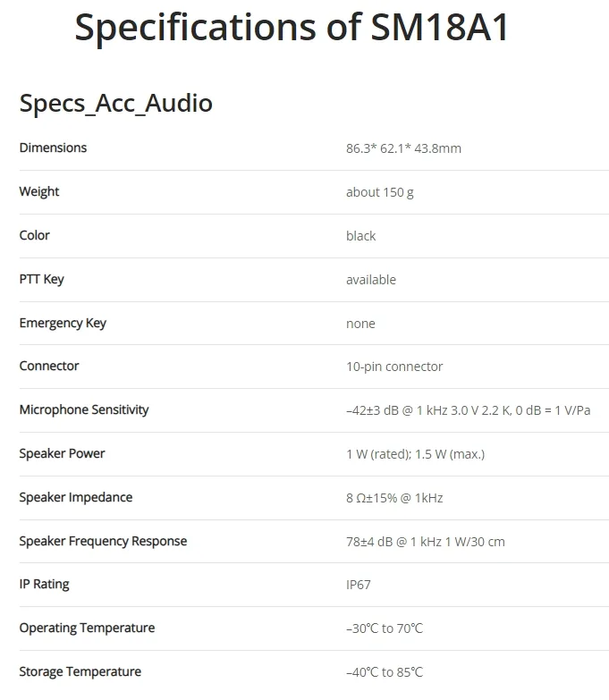609x700 pixels.
Task: Click the Color label
Action: (x=34, y=235)
